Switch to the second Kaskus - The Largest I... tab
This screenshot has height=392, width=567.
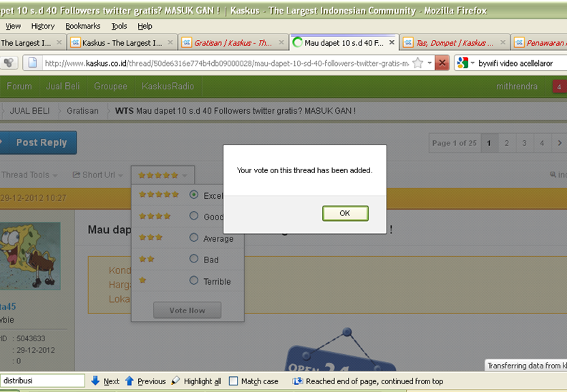coord(122,43)
